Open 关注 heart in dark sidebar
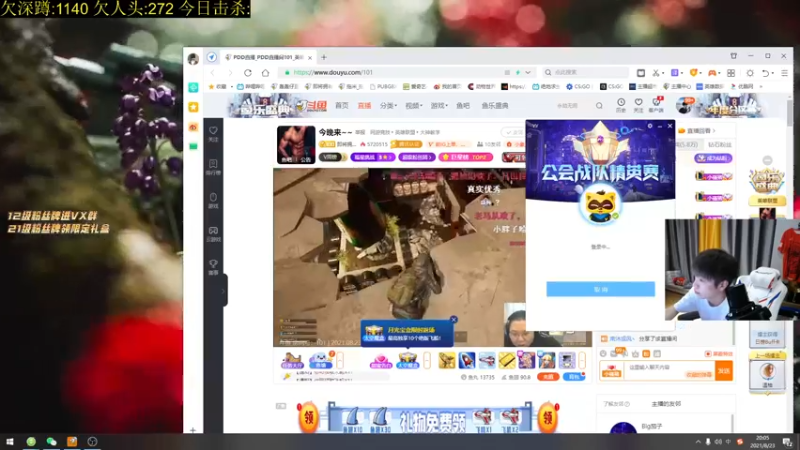This screenshot has height=450, width=800. tap(213, 134)
